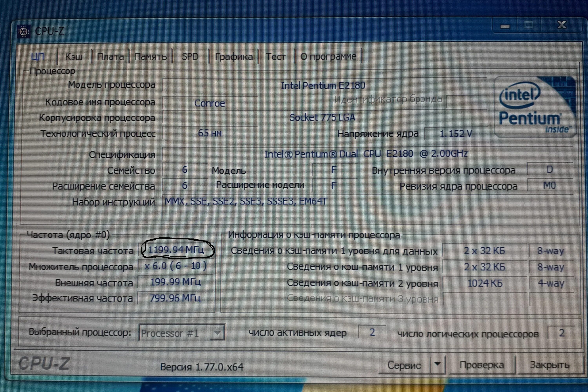This screenshot has height=392, width=588.
Task: Click the circled 1199.94 МГц clock field
Action: click(176, 250)
